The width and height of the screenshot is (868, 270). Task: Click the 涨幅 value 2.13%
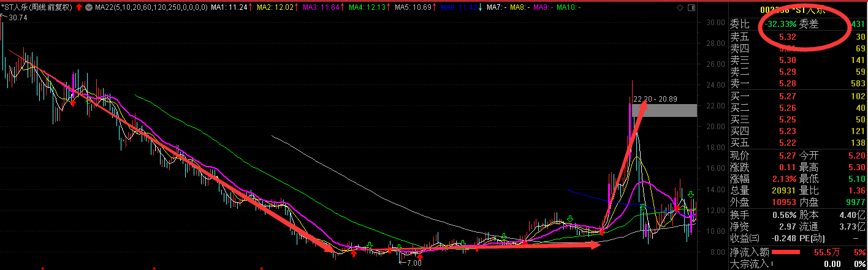(x=784, y=179)
